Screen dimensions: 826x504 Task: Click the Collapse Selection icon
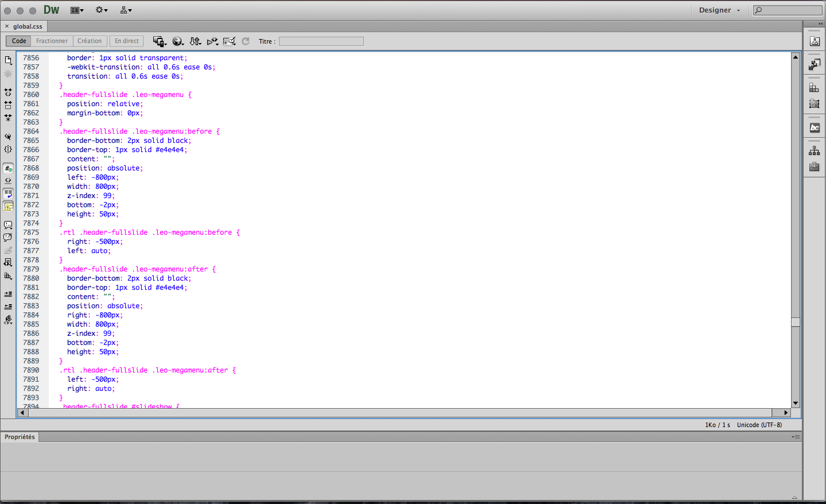[x=8, y=105]
